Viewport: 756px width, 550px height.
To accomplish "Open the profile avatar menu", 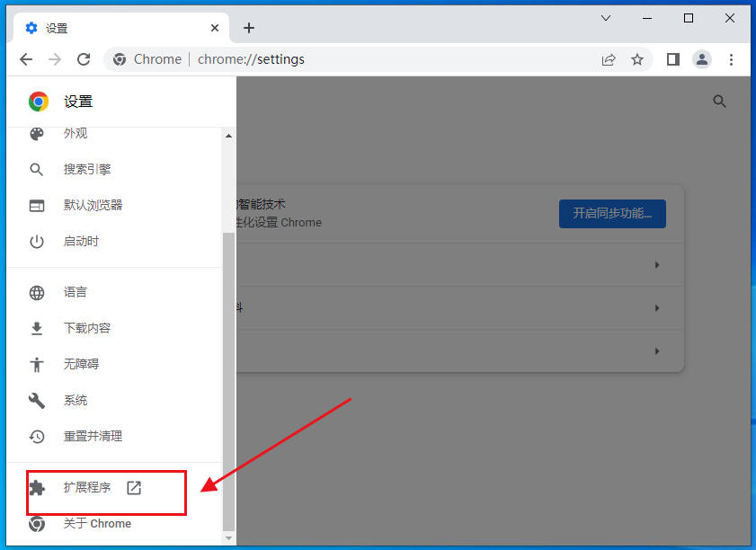I will (702, 59).
